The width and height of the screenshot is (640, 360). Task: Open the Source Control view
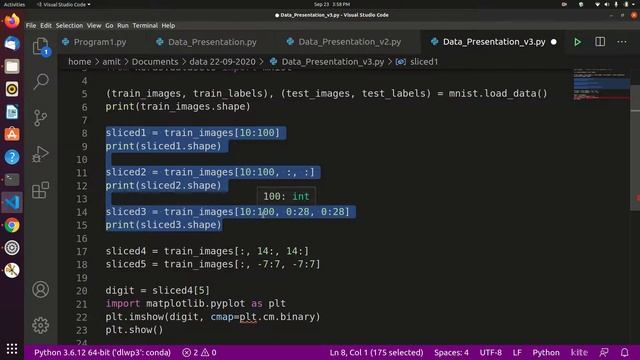click(x=40, y=118)
